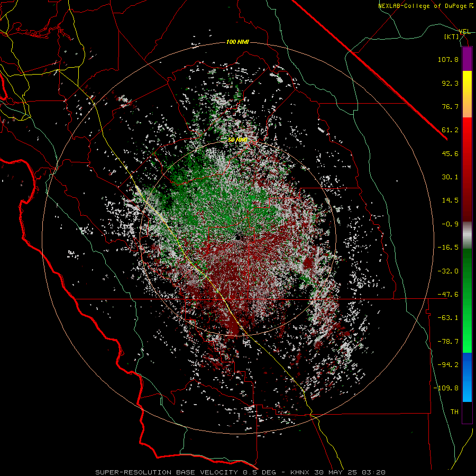This screenshot has height=476, width=476.
Task: Click the -109.8 legend value
Action: [446, 388]
